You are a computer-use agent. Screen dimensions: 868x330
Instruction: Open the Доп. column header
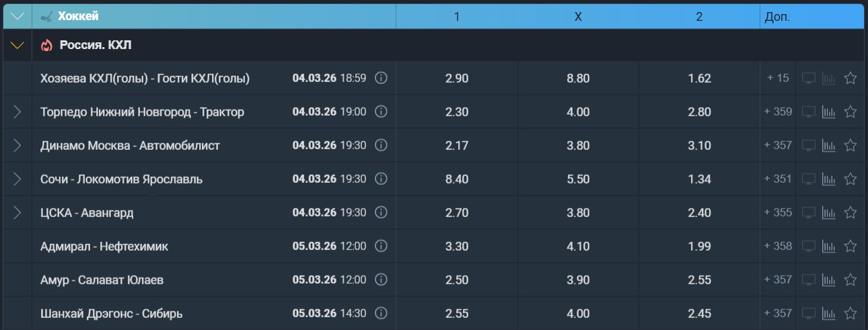[x=777, y=17]
